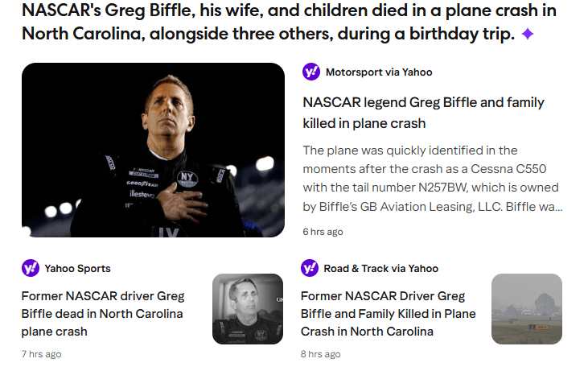Click the '6 hrs ago' timestamp
588x371 pixels.
click(323, 232)
